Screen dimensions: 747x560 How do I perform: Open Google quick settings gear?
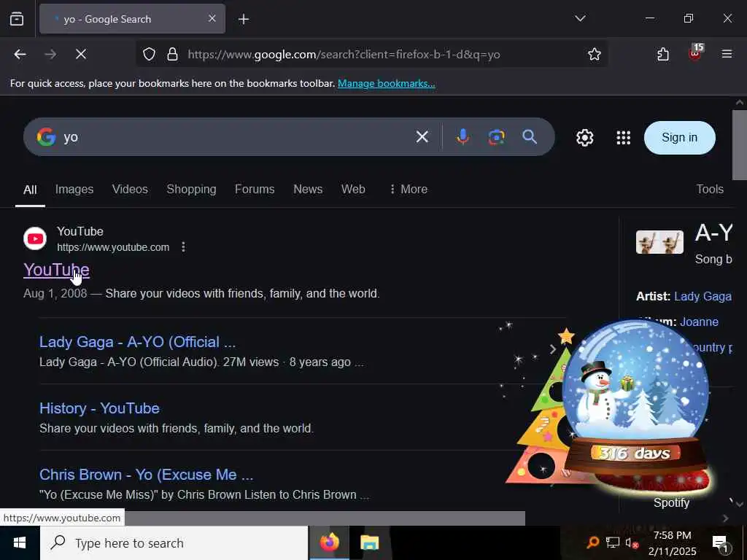coord(584,138)
